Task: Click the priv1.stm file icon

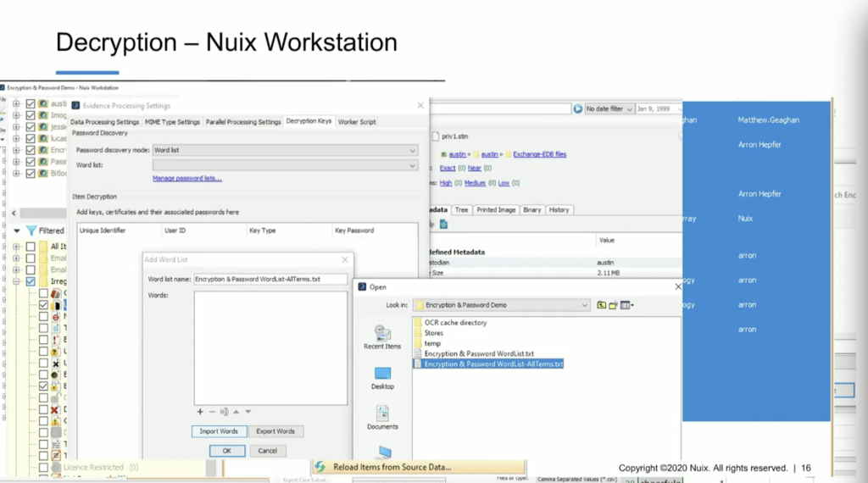Action: pyautogui.click(x=435, y=136)
